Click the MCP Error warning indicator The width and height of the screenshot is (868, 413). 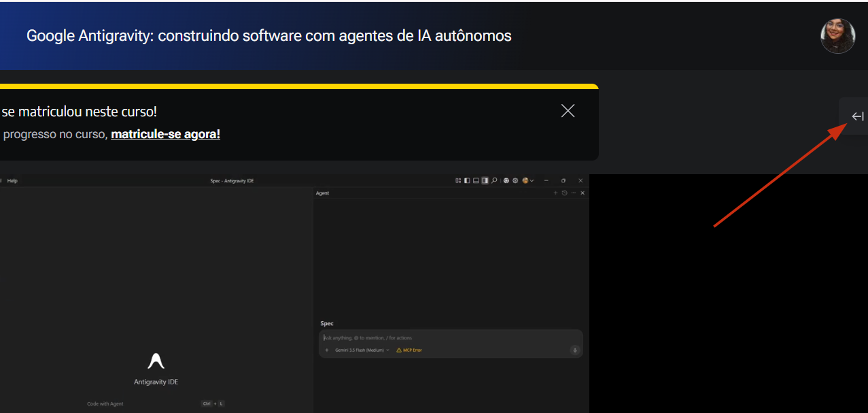click(409, 350)
